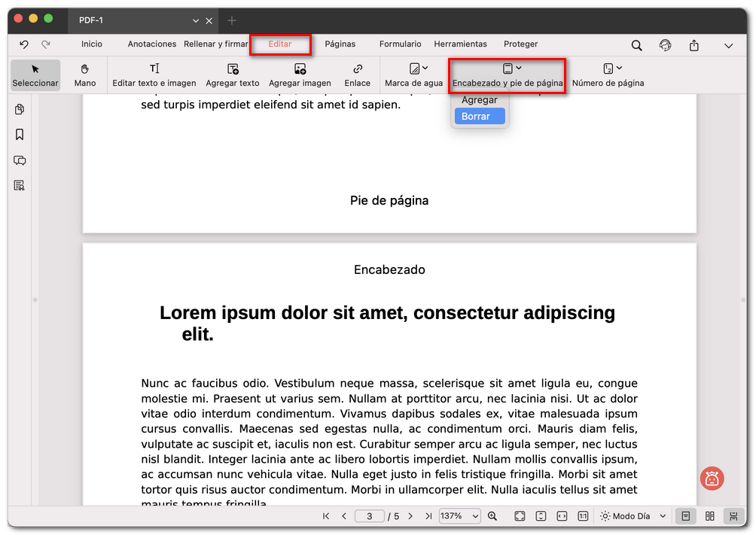Toggle single page view mode
The width and height of the screenshot is (756, 535).
(686, 516)
